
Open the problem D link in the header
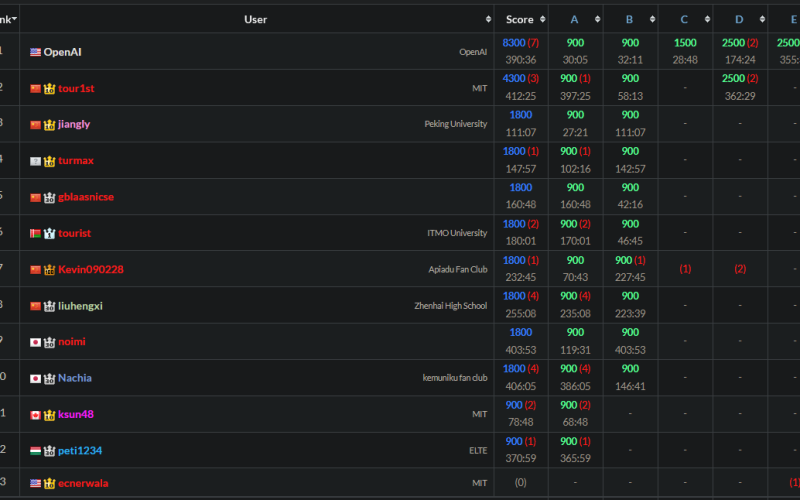pos(739,19)
